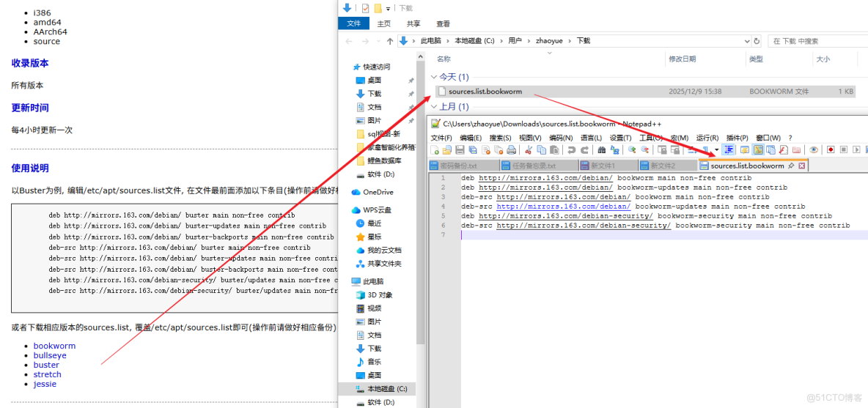
Task: Click the Copy toolbar icon in Notepad++
Action: coord(541,150)
